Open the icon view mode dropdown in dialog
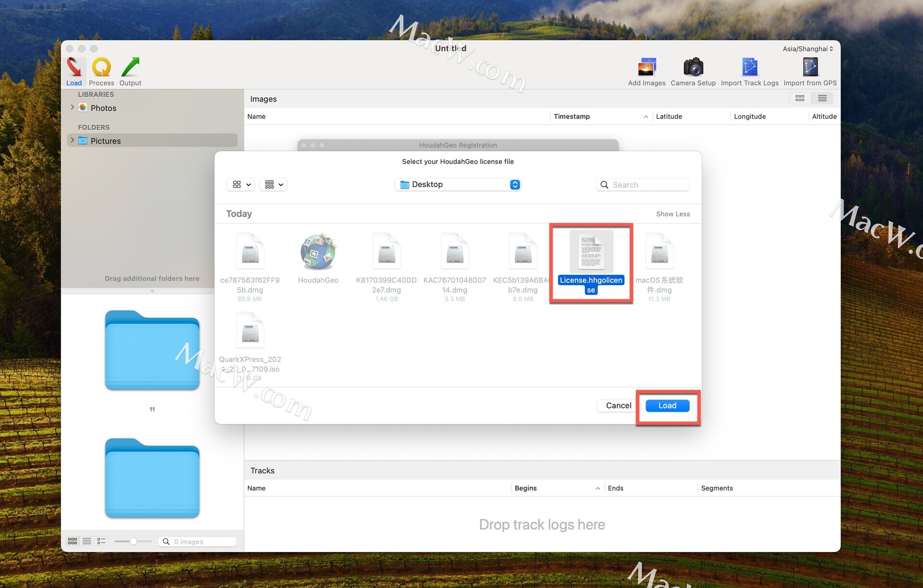 (x=241, y=185)
